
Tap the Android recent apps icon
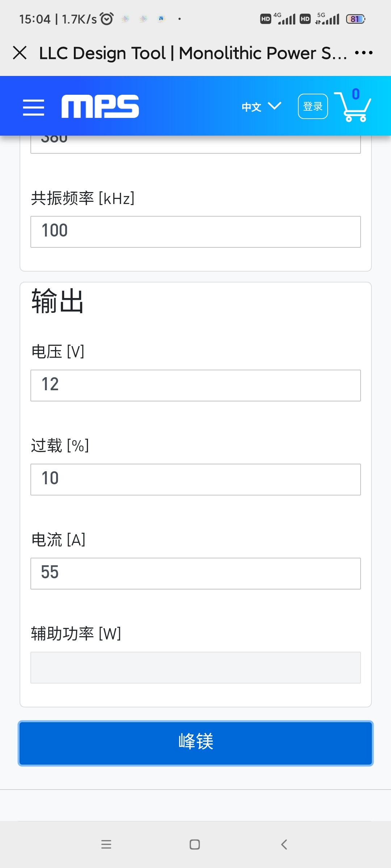[106, 844]
